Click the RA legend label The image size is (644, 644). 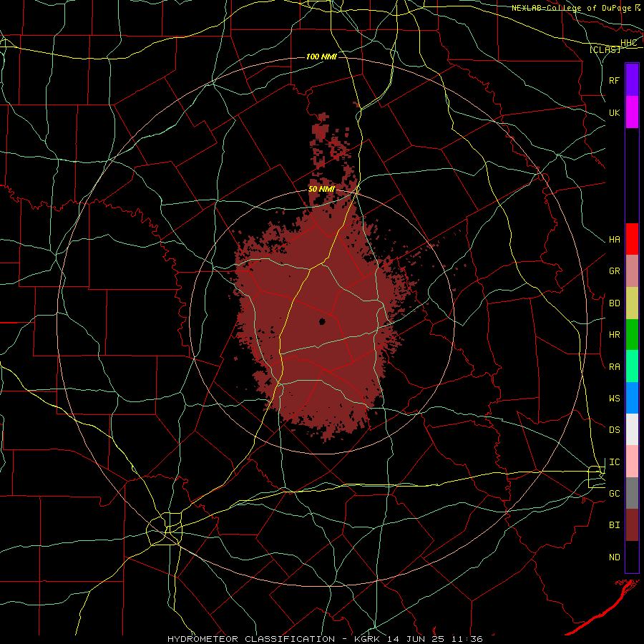pos(615,366)
